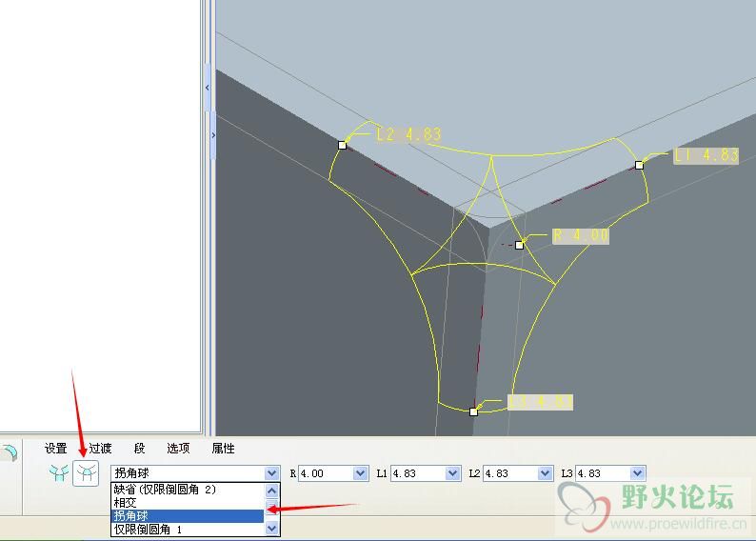Select 仅限倒圆角 1 list option
756x541 pixels.
188,530
